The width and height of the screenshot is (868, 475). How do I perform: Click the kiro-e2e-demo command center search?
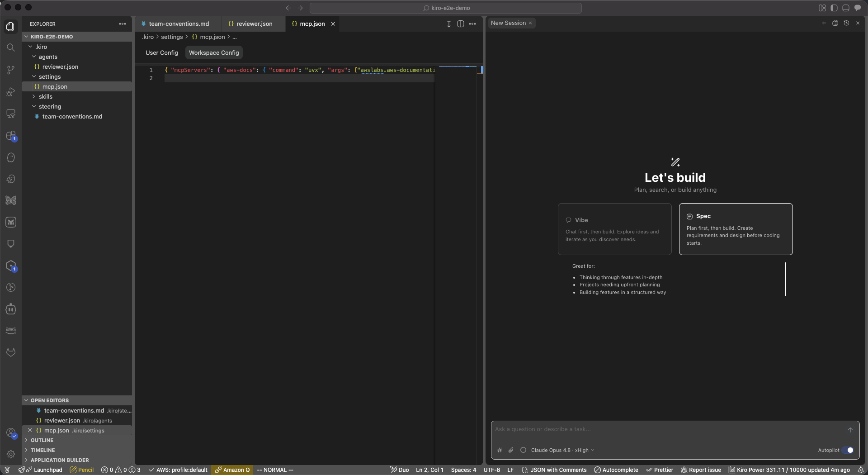click(446, 8)
